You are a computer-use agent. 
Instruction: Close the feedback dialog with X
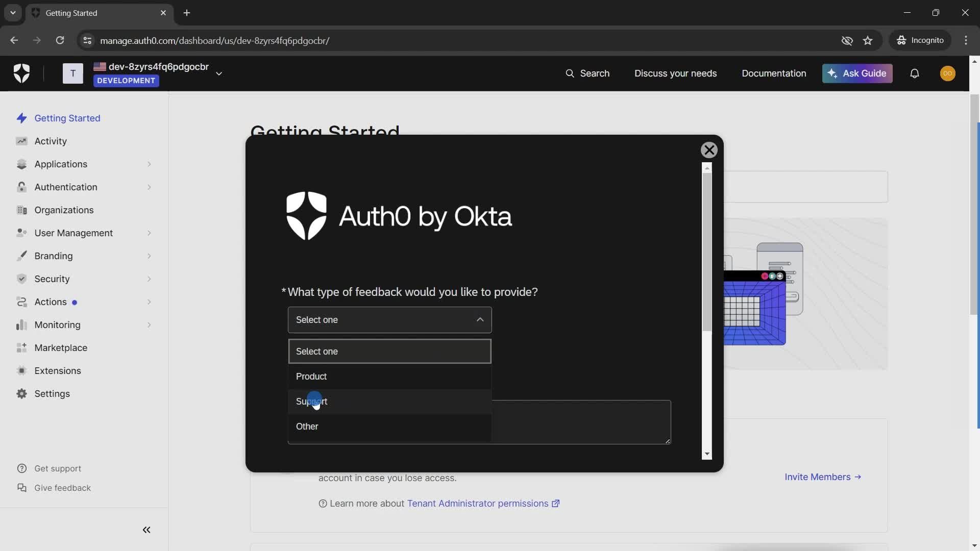tap(709, 150)
